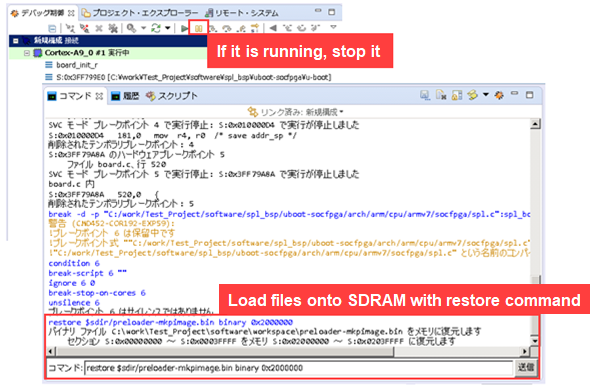
Task: Click the 'ignore 6 0' console line
Action: click(x=72, y=283)
